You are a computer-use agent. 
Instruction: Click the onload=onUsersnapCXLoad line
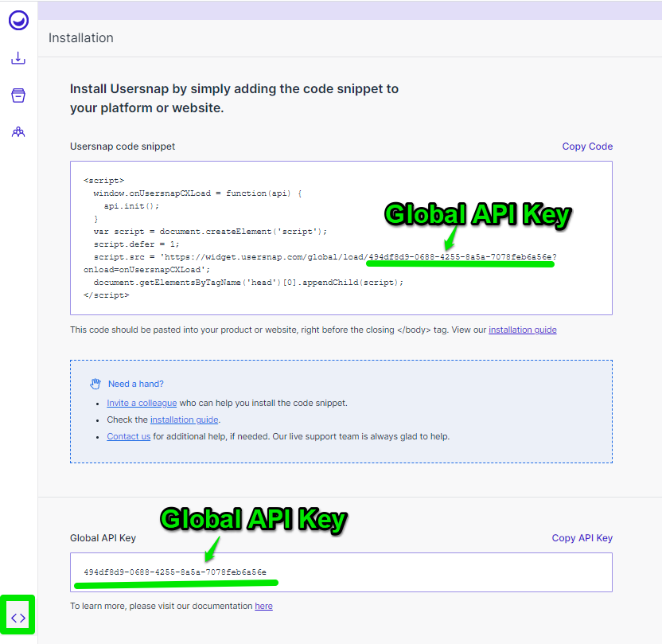147,269
